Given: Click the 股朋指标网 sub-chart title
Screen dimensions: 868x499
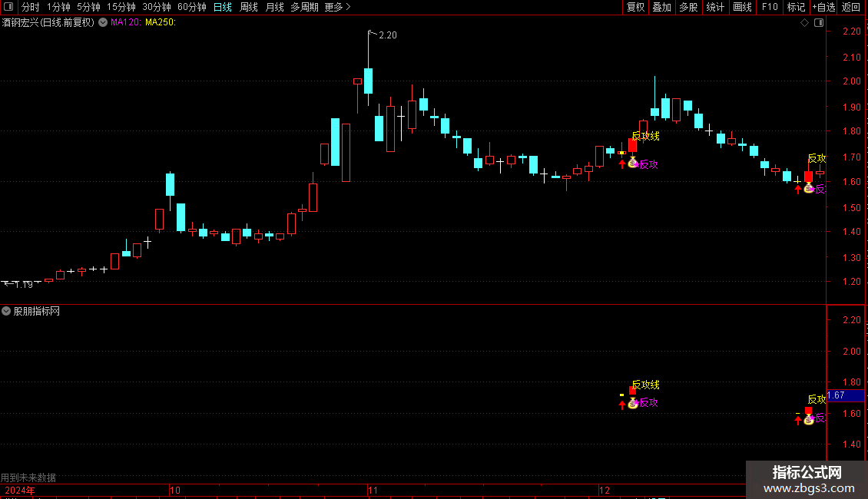Looking at the screenshot, I should tap(37, 312).
